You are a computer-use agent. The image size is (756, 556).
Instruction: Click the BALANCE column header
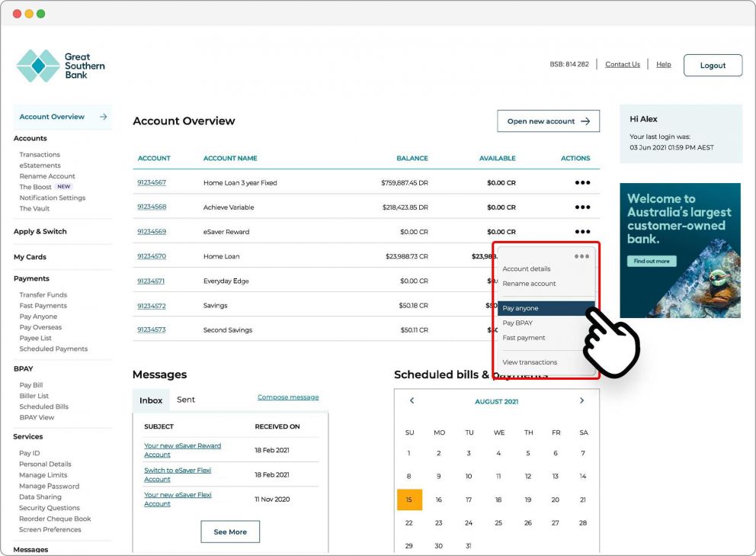click(x=412, y=159)
